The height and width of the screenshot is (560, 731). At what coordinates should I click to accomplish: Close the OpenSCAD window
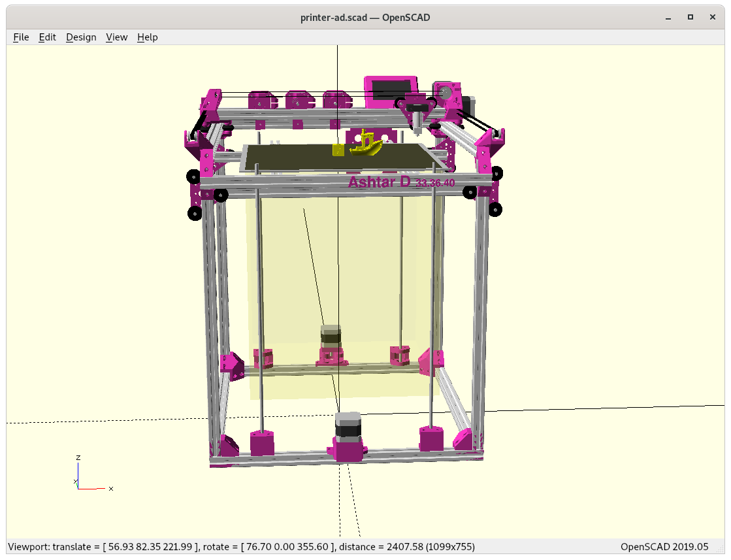[713, 17]
